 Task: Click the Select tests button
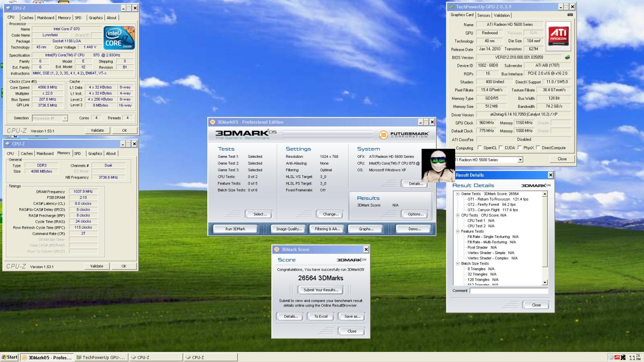point(260,214)
